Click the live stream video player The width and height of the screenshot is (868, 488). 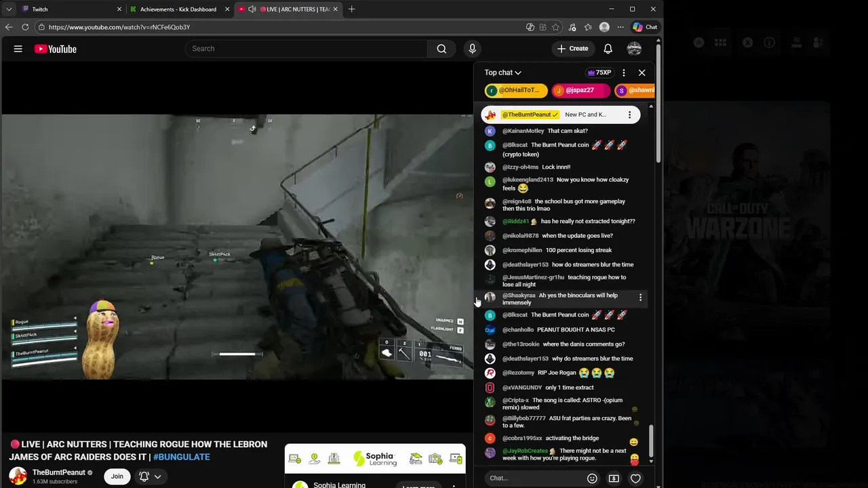tap(237, 247)
